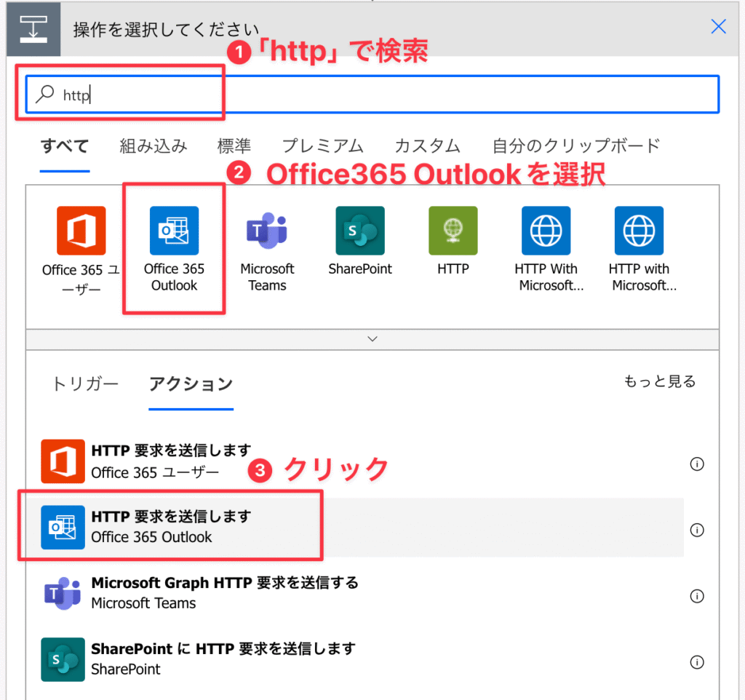Image resolution: width=745 pixels, height=700 pixels.
Task: Expand the connector list with the chevron
Action: [x=372, y=339]
